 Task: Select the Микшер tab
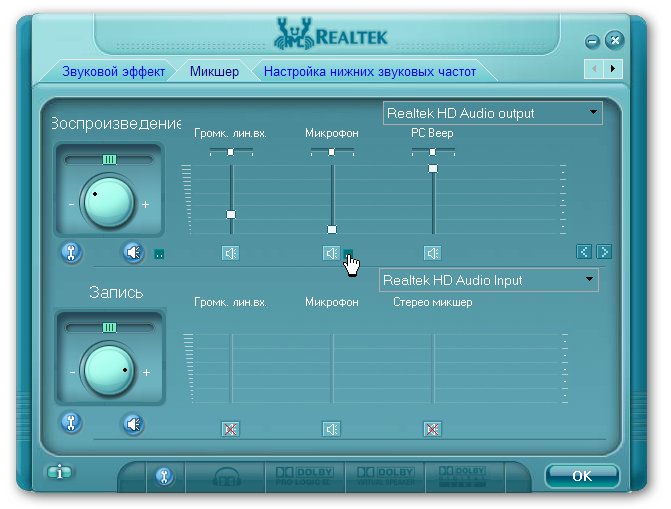tap(214, 71)
